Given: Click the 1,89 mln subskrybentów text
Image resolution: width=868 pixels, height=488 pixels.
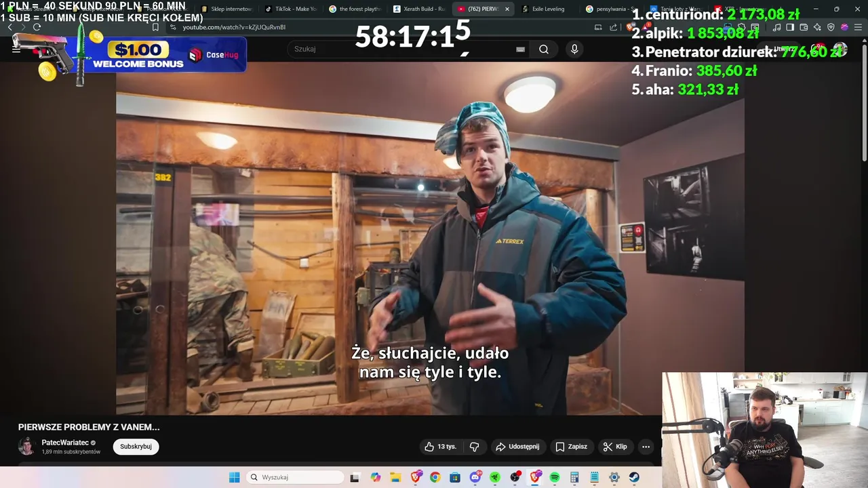Looking at the screenshot, I should 71,451.
